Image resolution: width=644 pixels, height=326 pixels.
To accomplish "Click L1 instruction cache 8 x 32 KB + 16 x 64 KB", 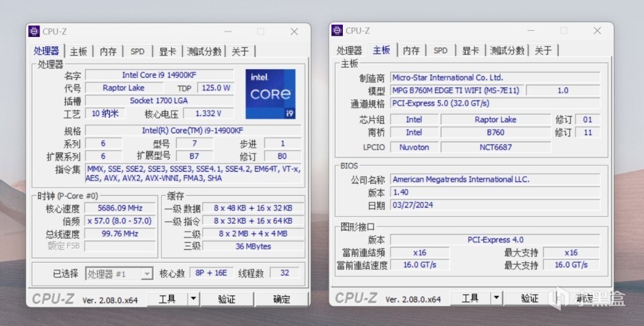I will [x=253, y=221].
